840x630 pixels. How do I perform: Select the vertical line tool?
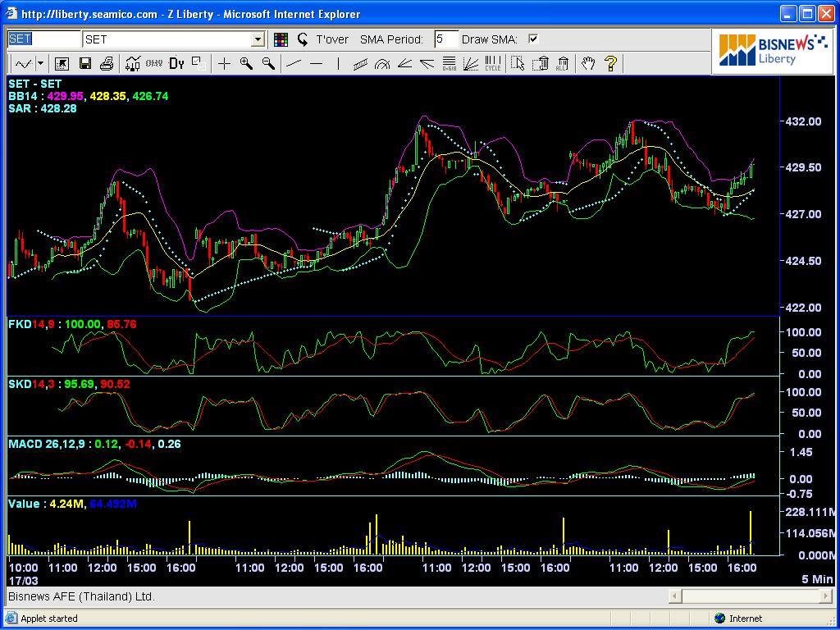338,64
